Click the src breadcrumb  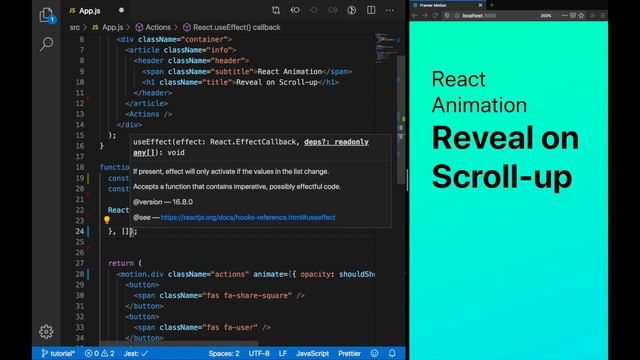click(75, 27)
